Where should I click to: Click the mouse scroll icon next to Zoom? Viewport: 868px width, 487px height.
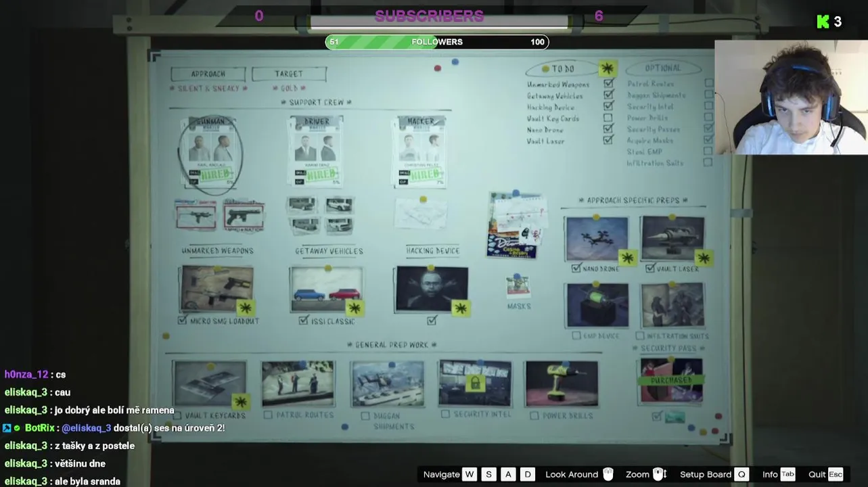[660, 474]
